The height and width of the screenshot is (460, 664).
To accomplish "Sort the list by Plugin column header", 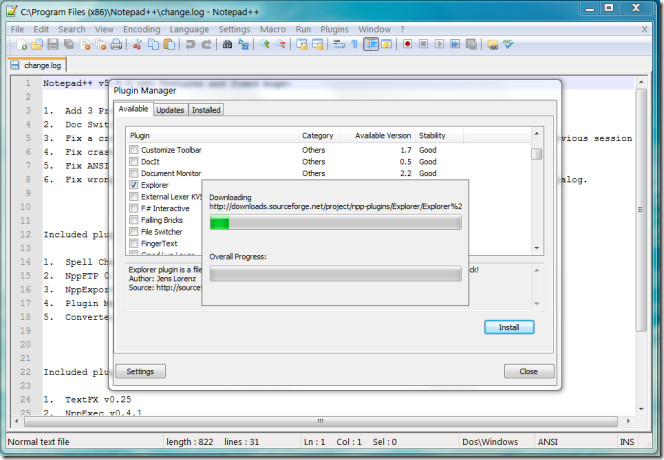I will pyautogui.click(x=213, y=136).
